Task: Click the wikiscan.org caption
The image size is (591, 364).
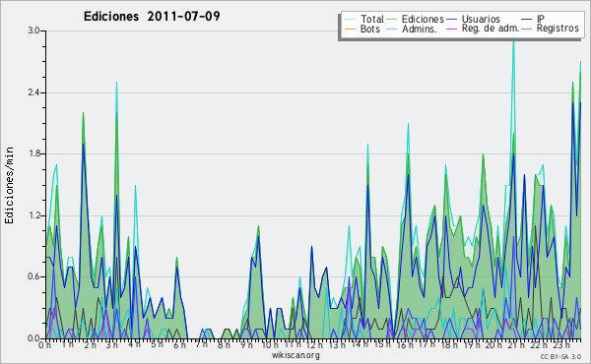Action: click(x=295, y=355)
